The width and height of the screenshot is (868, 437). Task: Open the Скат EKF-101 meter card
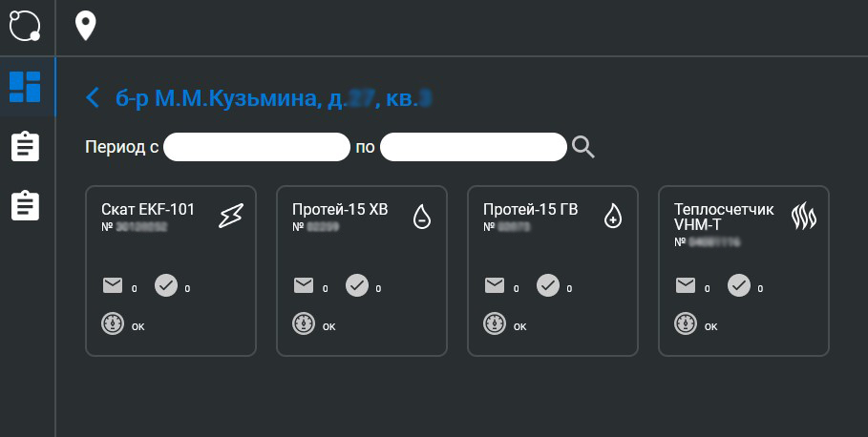(x=171, y=270)
